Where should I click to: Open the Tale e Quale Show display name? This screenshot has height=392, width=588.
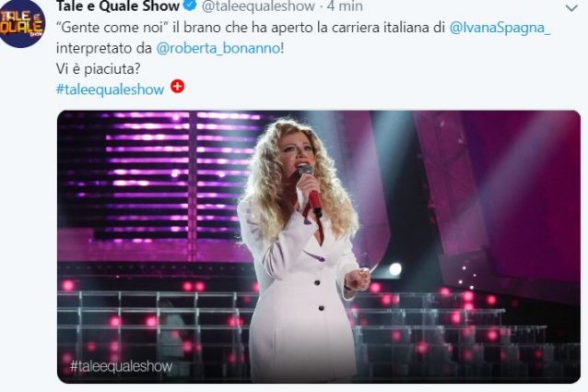click(118, 6)
